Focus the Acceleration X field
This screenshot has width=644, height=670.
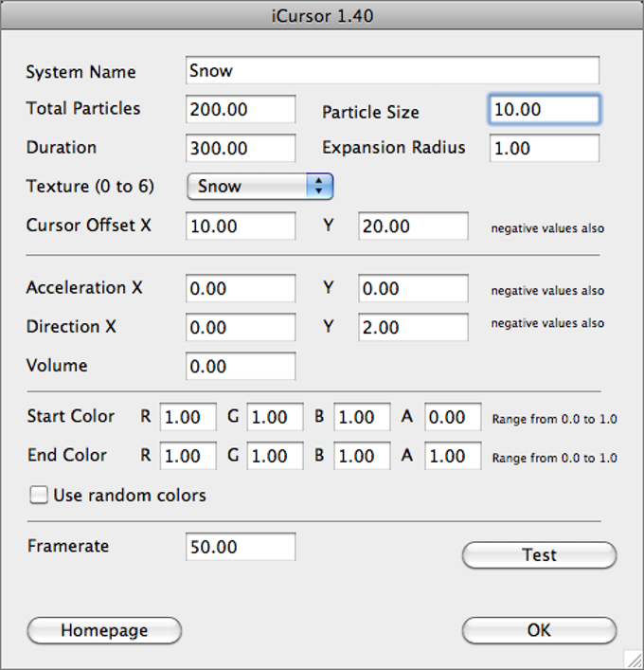coord(241,289)
